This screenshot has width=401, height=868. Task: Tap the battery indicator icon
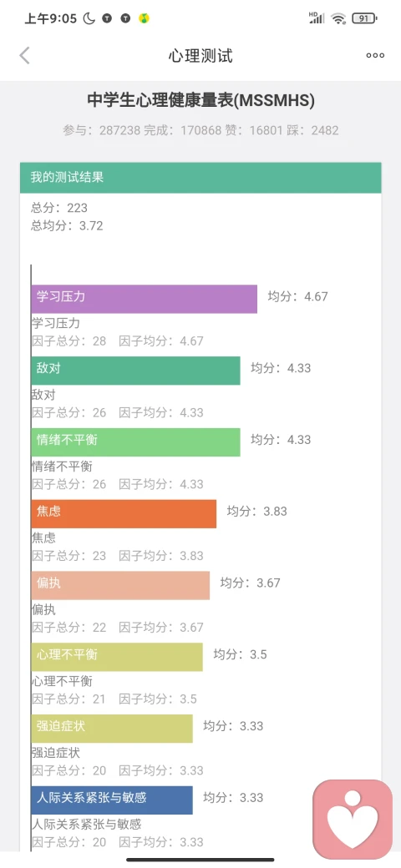pyautogui.click(x=364, y=18)
